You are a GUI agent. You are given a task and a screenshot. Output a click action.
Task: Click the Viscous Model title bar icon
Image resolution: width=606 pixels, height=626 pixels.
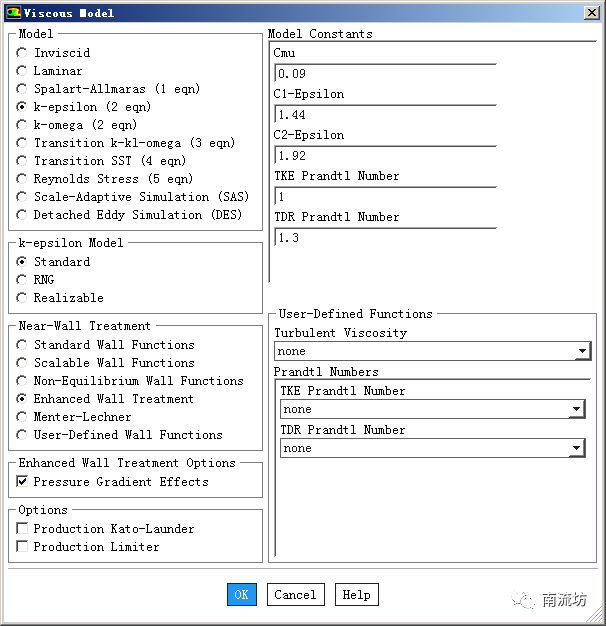click(14, 13)
